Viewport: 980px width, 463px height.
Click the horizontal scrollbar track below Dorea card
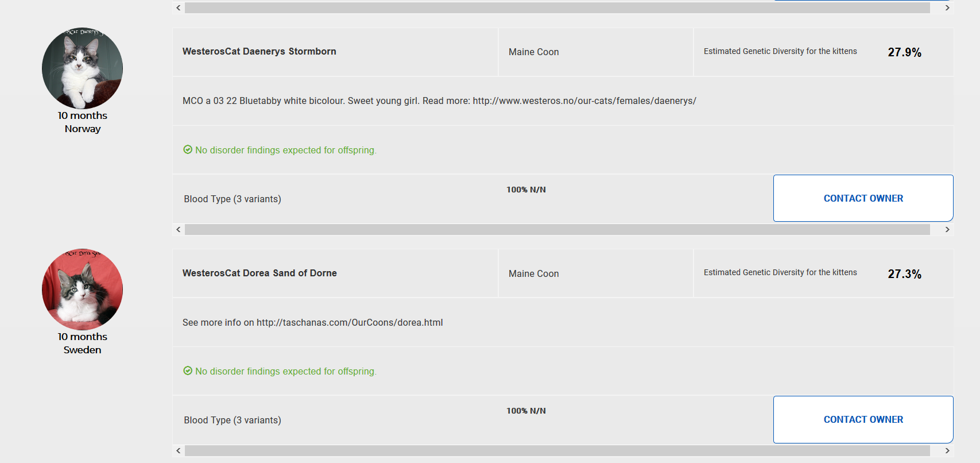[557, 451]
